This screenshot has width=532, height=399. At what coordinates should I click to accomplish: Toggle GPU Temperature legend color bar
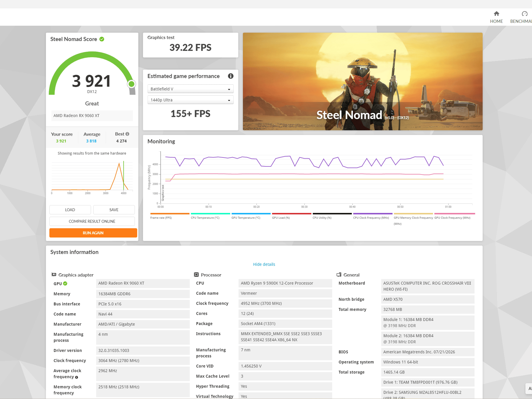click(251, 214)
